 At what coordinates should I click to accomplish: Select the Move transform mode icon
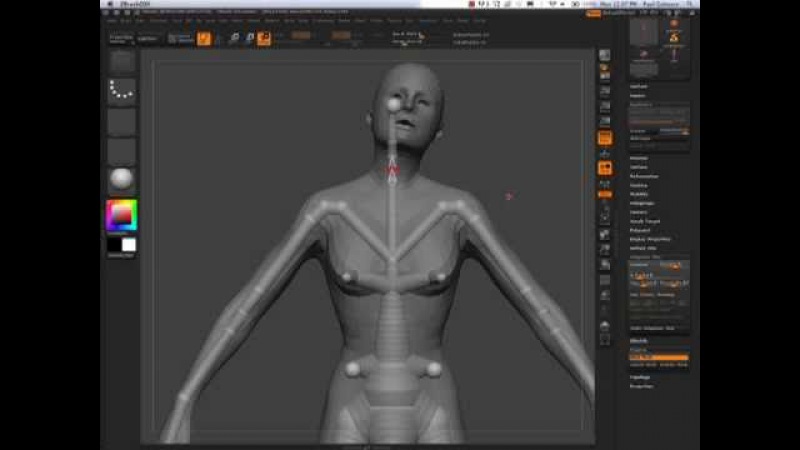(x=233, y=38)
